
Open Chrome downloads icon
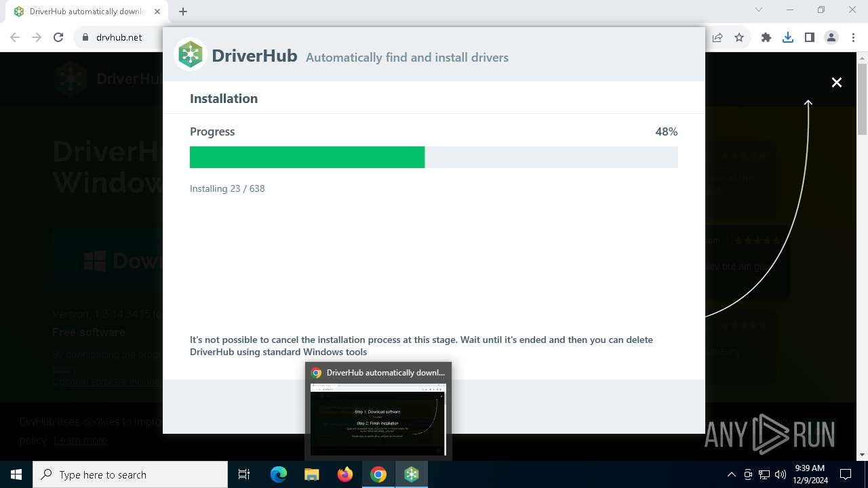788,38
